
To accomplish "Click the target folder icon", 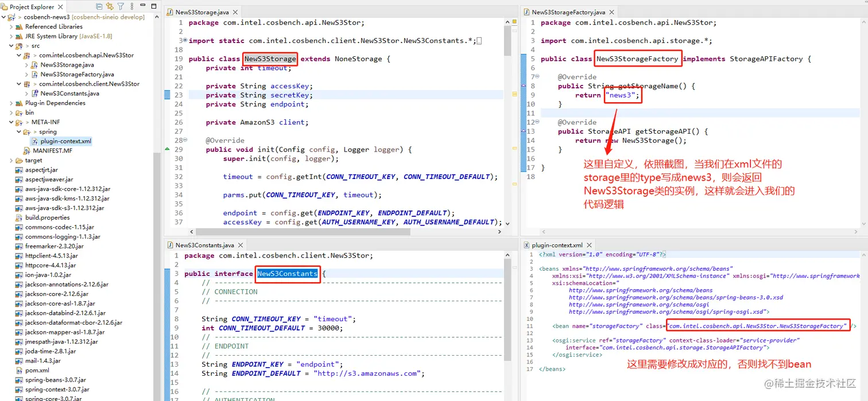I will click(x=20, y=161).
